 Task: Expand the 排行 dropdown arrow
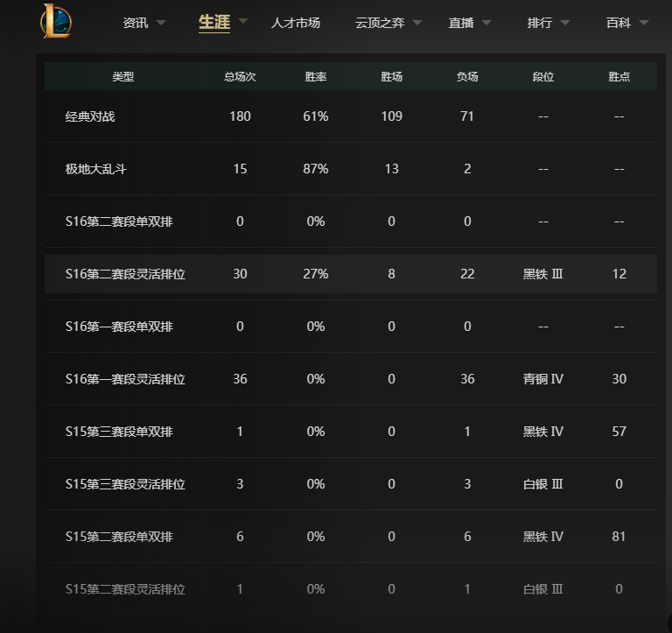pos(565,23)
